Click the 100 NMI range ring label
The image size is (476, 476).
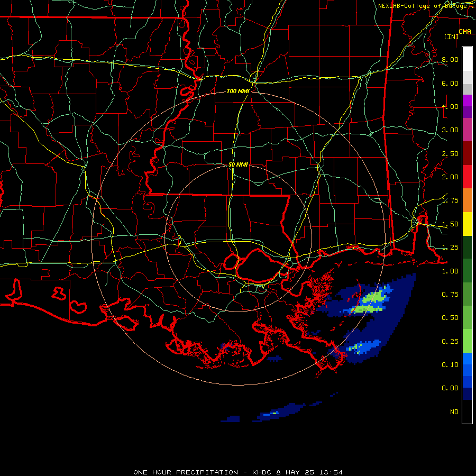(x=238, y=91)
